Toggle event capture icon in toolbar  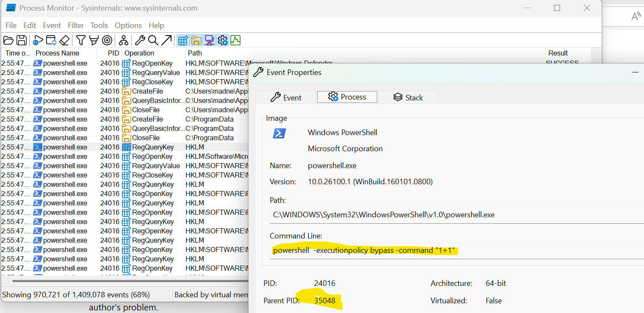(38, 40)
